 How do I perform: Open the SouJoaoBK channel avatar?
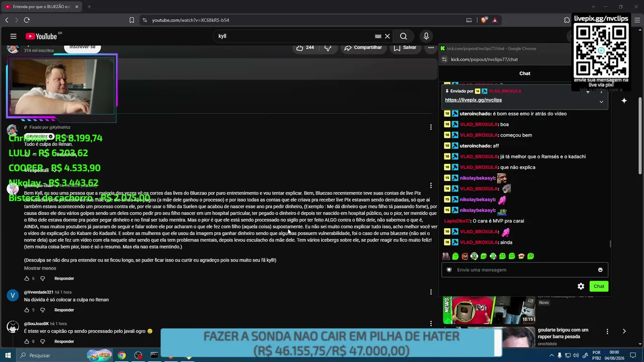[x=13, y=327]
